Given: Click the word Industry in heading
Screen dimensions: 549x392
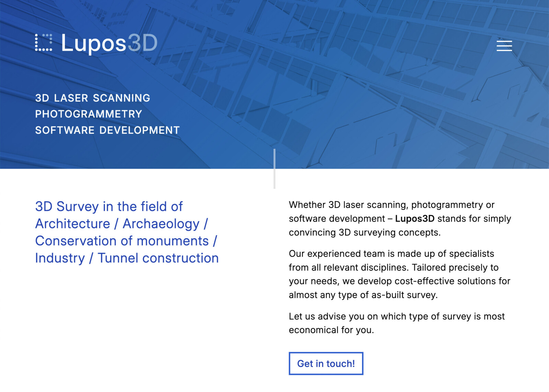Looking at the screenshot, I should (x=60, y=258).
